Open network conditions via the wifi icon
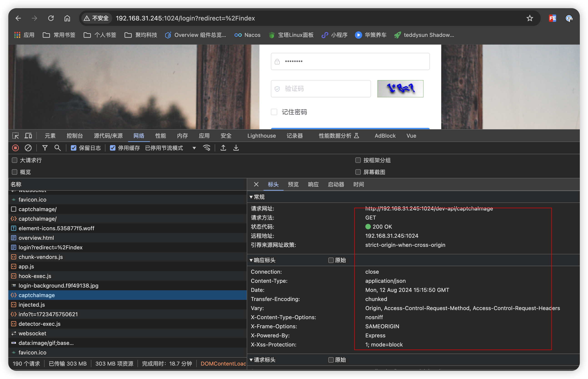Image resolution: width=588 pixels, height=379 pixels. pyautogui.click(x=206, y=148)
